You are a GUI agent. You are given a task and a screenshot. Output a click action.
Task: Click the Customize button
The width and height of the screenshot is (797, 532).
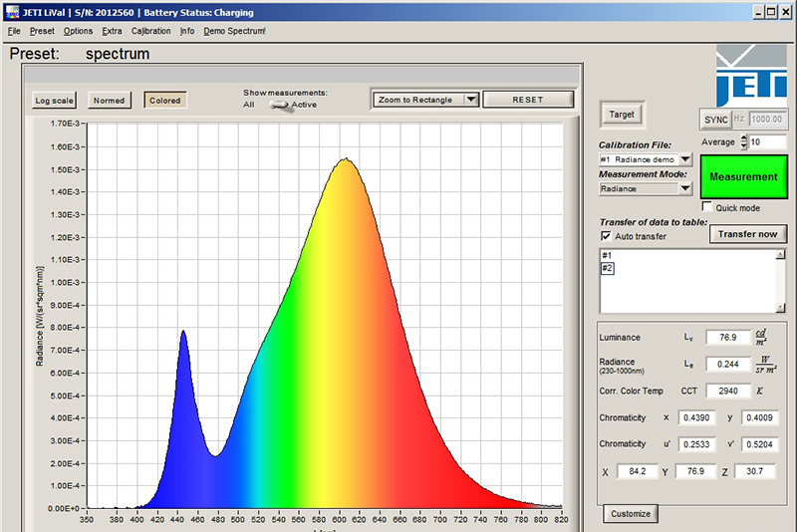pos(631,514)
